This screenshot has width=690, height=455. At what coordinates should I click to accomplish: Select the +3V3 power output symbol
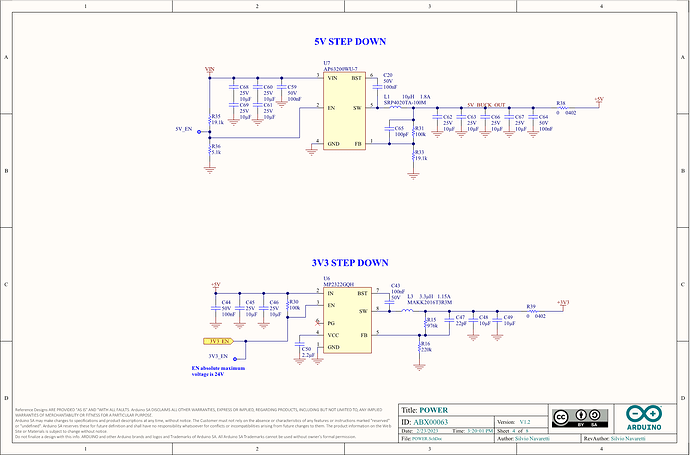563,304
